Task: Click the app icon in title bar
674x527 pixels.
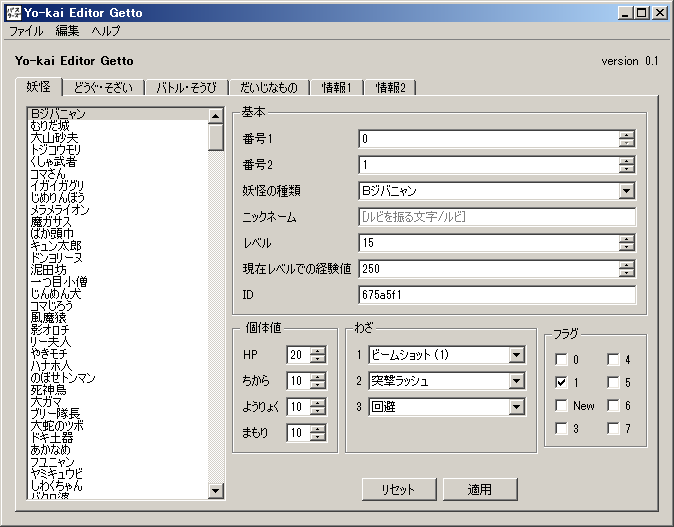Action: pos(14,13)
